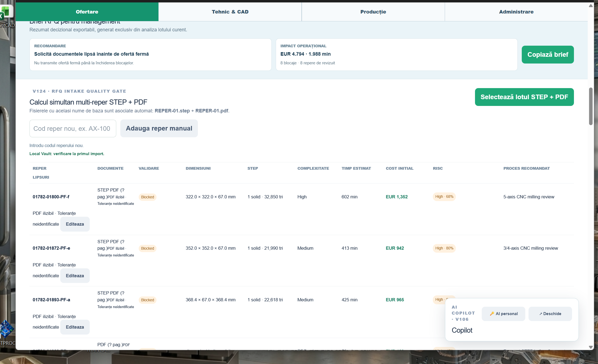Click the page vertical scrollbar thumb

tap(591, 106)
